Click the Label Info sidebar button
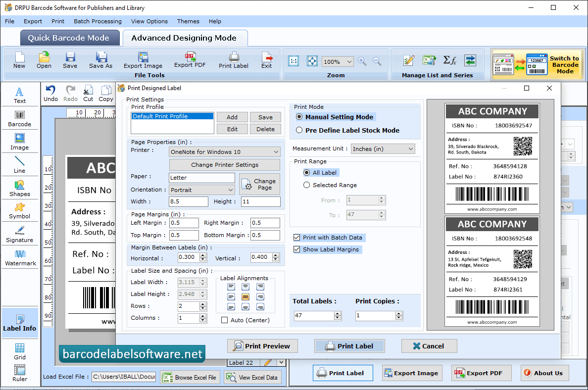This screenshot has height=390, width=588. [19, 323]
